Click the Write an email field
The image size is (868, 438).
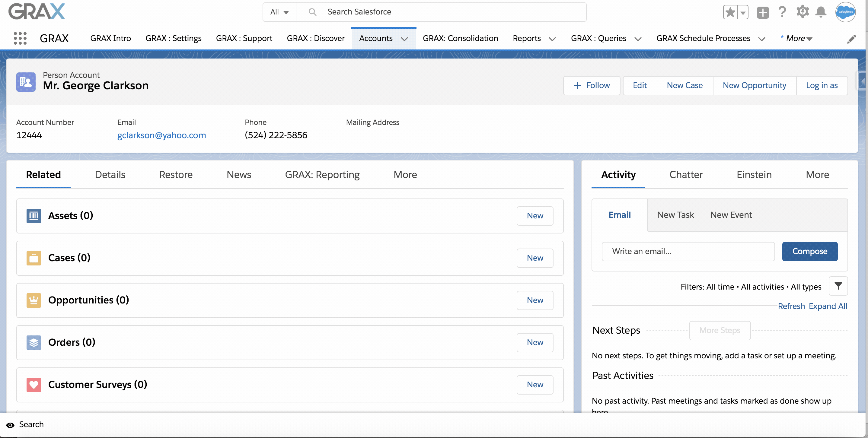point(688,252)
